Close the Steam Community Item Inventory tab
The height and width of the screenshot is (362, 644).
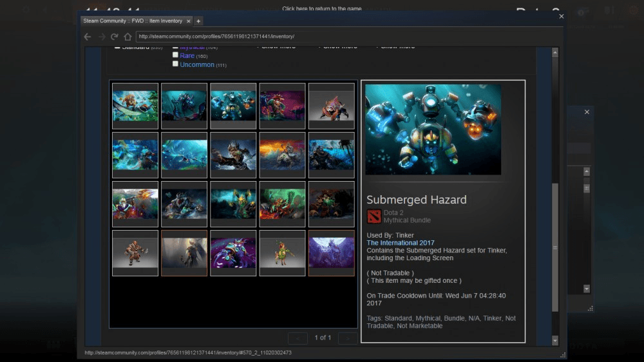pyautogui.click(x=189, y=21)
